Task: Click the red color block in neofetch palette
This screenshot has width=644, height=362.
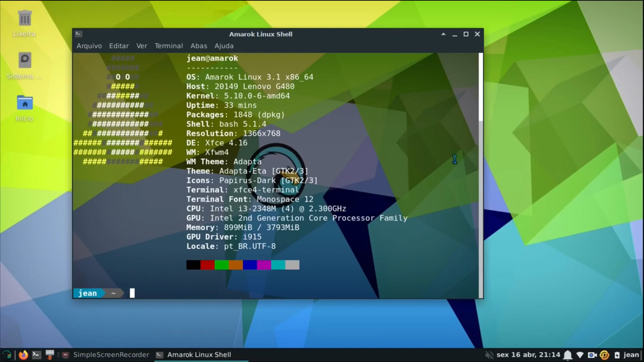Action: point(208,265)
